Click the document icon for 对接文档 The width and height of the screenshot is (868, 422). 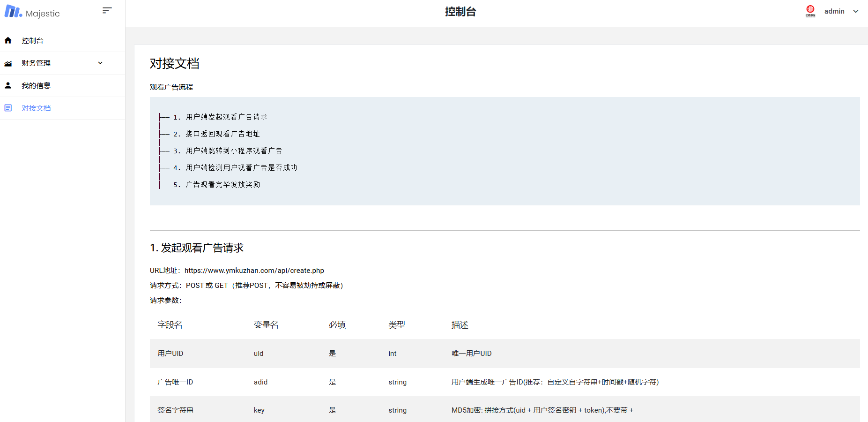(8, 108)
